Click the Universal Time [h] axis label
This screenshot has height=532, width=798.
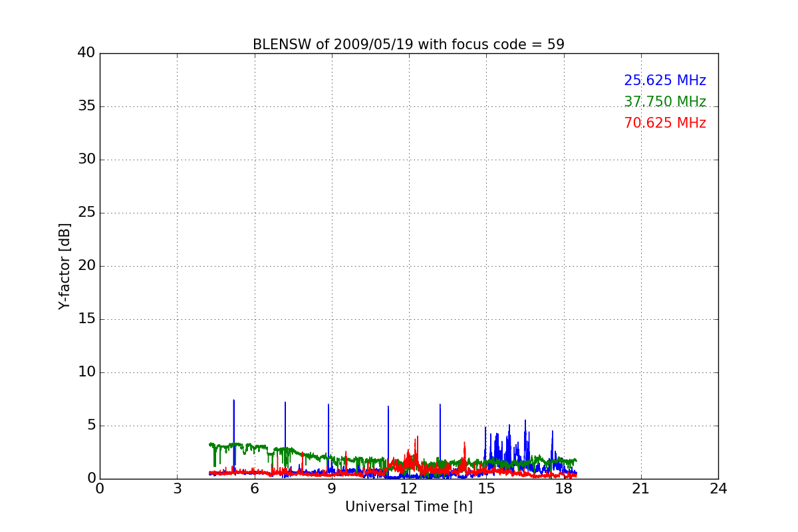[x=408, y=507]
